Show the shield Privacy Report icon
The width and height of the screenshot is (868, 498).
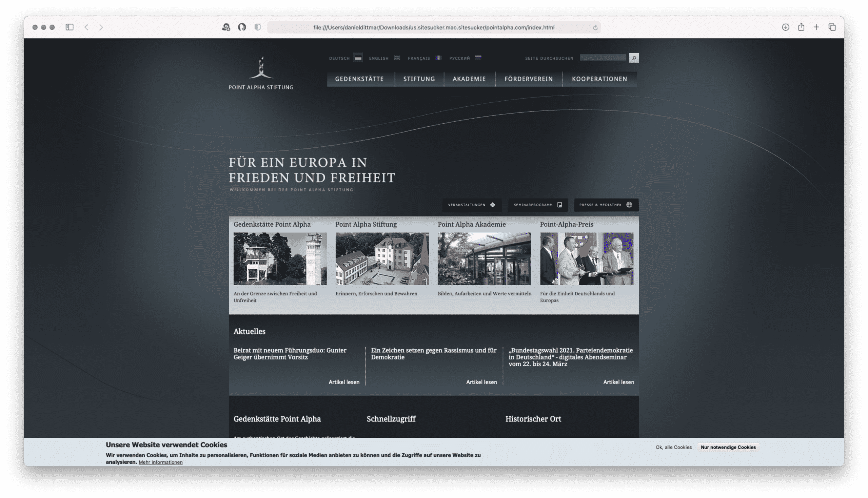coord(258,27)
